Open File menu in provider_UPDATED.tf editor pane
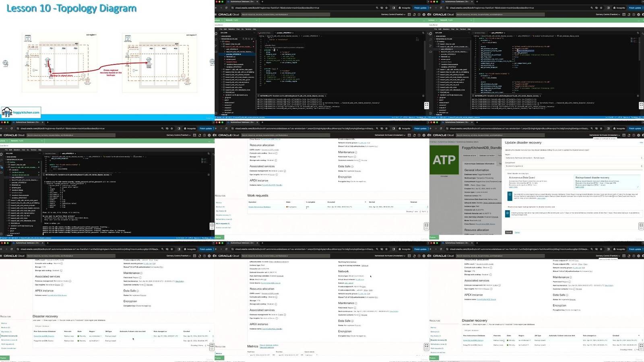The width and height of the screenshot is (644, 362). point(221,29)
